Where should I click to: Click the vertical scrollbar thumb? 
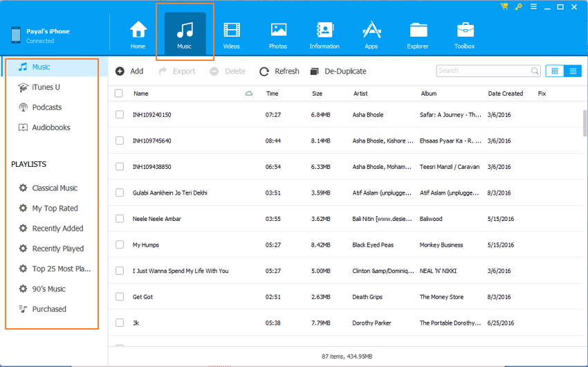pyautogui.click(x=585, y=123)
